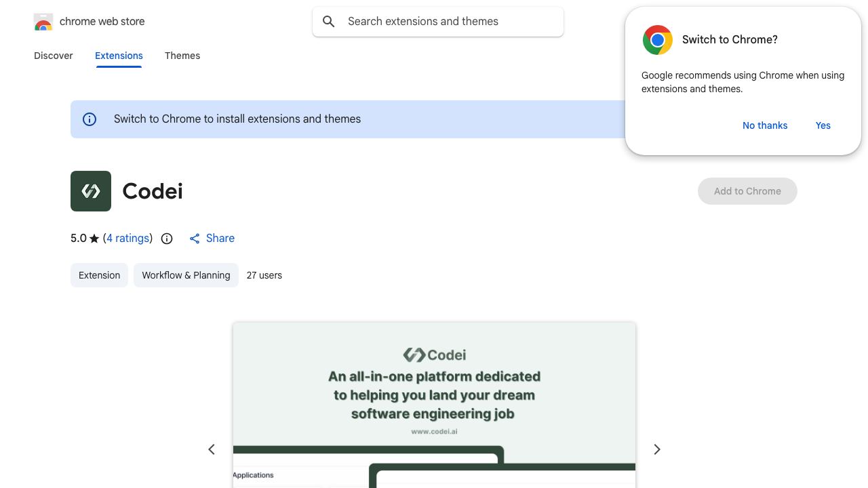This screenshot has height=488, width=868.
Task: Select the Extensions tab
Action: 119,56
